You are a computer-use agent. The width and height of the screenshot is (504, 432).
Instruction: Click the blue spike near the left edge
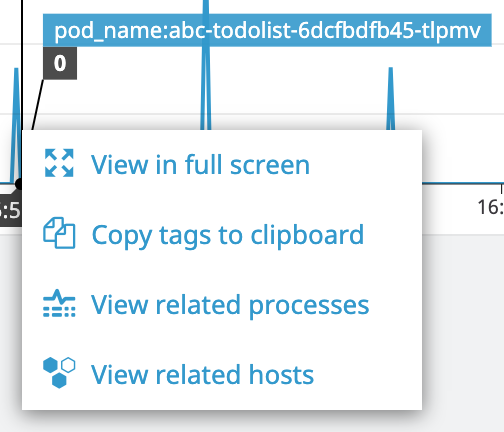coord(16,123)
